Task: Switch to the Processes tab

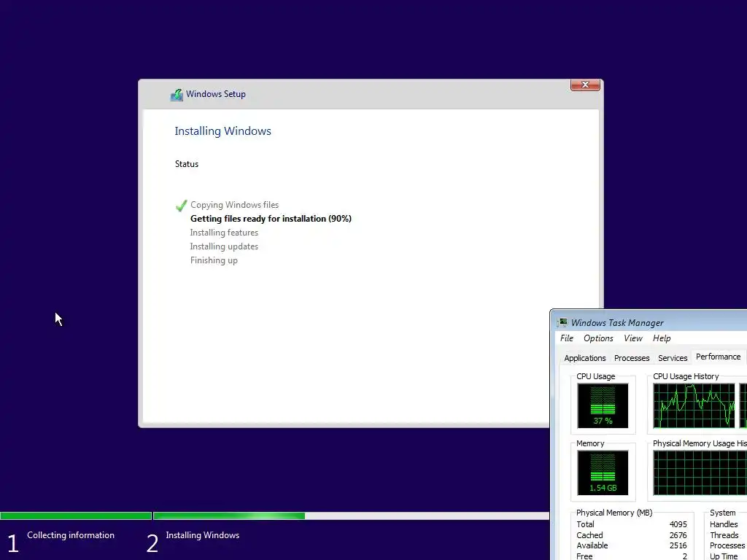Action: click(632, 358)
